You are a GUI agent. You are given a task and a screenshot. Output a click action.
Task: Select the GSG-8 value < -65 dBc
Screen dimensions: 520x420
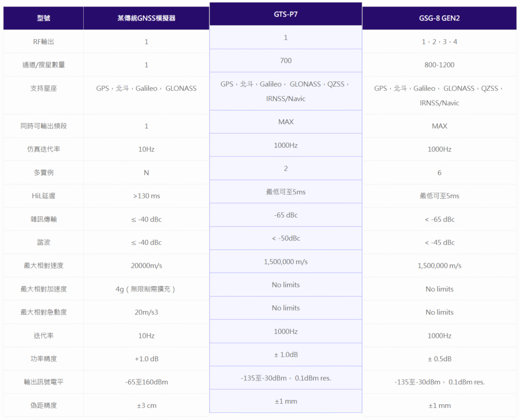coord(439,219)
